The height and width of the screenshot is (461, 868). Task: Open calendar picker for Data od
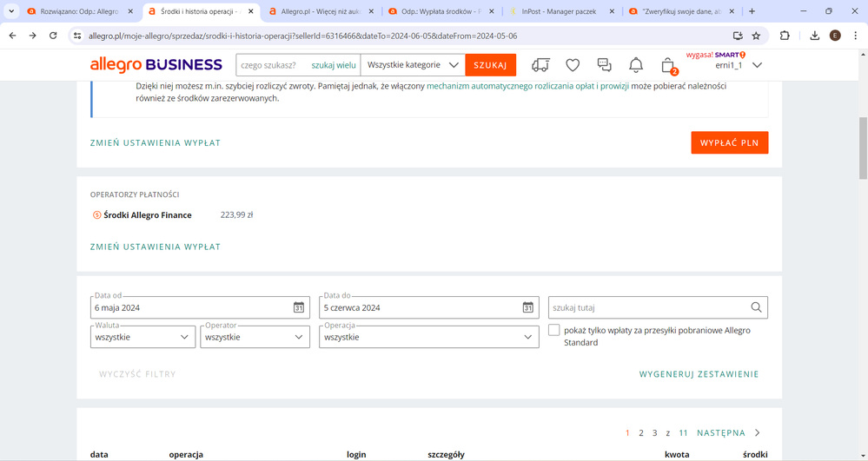pyautogui.click(x=298, y=307)
